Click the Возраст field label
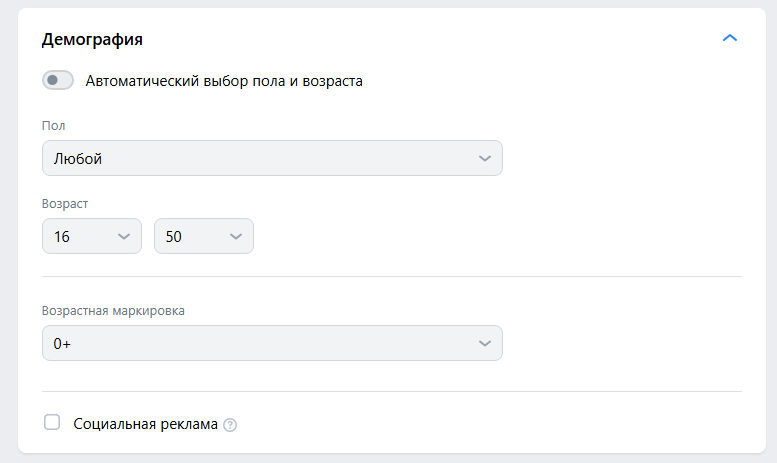This screenshot has height=463, width=777. (x=65, y=203)
